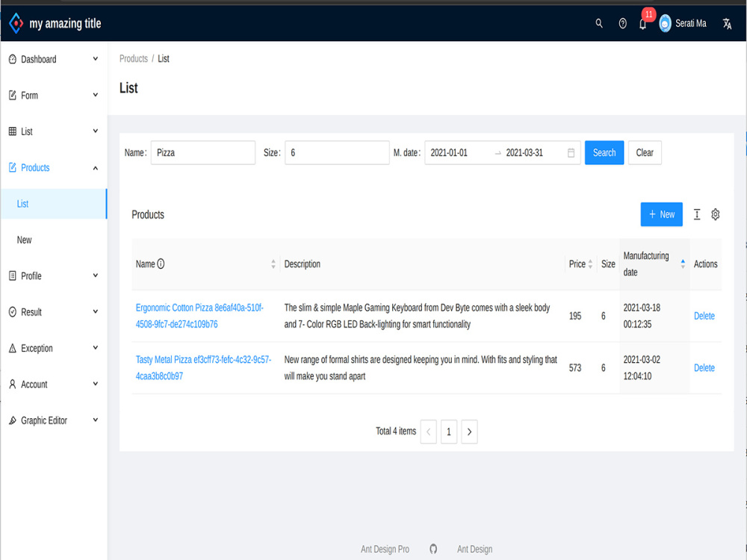747x560 pixels.
Task: Click the Form edit icon in sidebar
Action: click(13, 96)
